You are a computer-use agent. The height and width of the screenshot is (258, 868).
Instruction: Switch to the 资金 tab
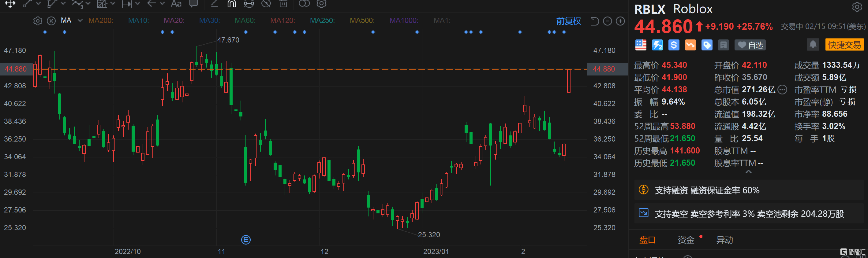click(686, 240)
